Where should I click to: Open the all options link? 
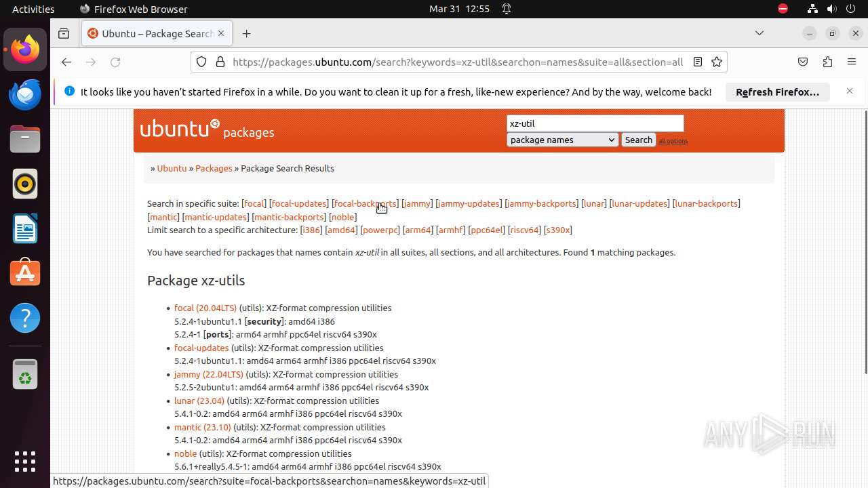pos(673,141)
